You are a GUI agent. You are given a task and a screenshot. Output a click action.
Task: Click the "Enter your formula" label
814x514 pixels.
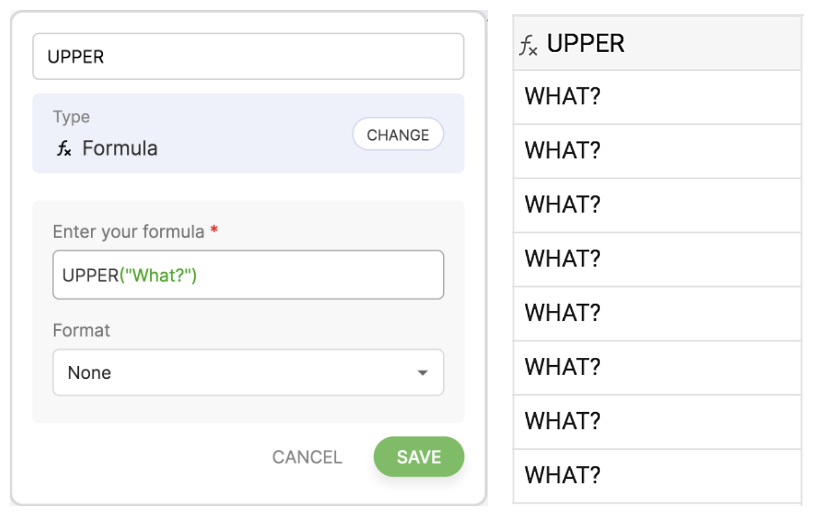(128, 231)
